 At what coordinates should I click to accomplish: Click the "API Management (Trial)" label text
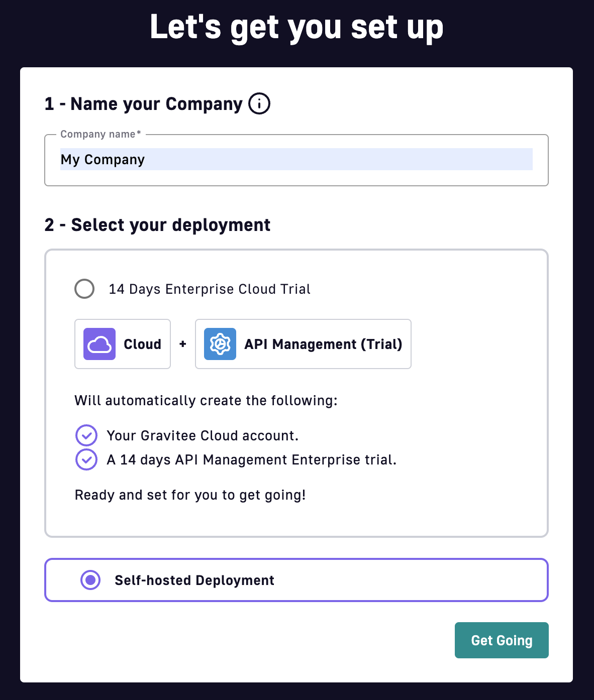coord(323,344)
